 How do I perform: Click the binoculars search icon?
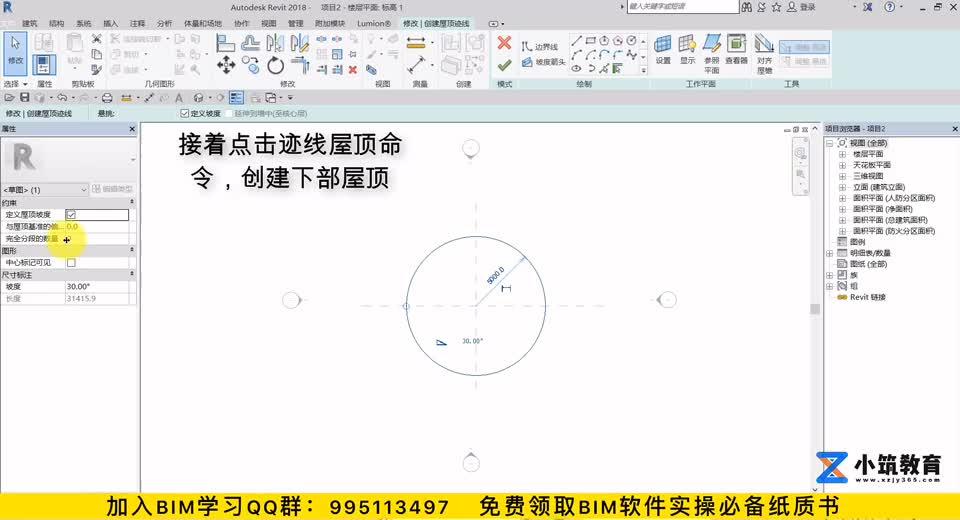click(746, 7)
